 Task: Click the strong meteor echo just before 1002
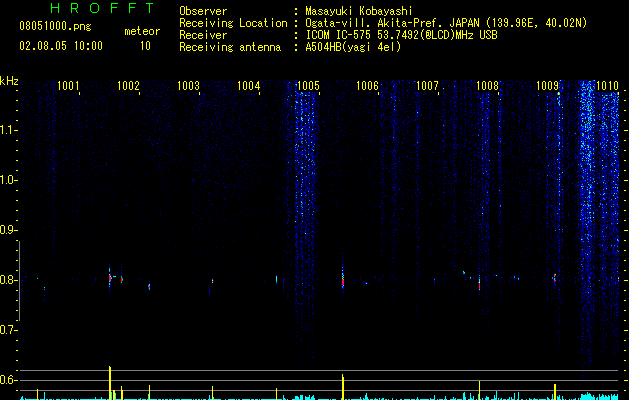(x=110, y=278)
